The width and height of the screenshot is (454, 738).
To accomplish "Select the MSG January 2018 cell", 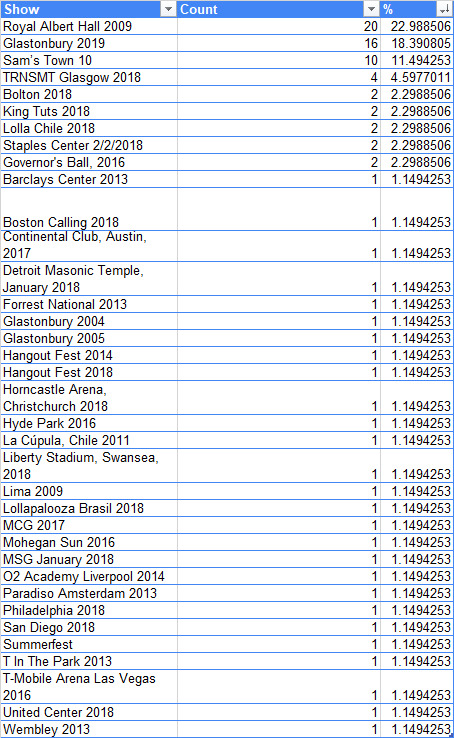I will point(89,559).
